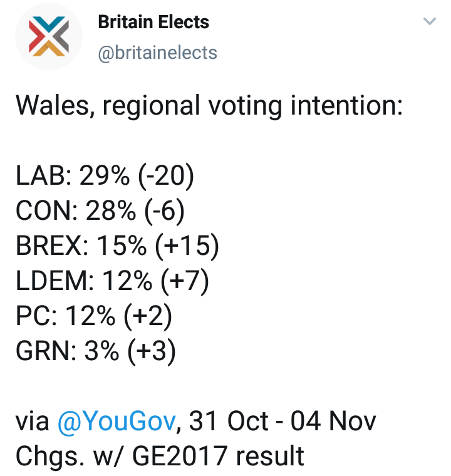
Task: Click the Britain Elects display name
Action: (153, 23)
